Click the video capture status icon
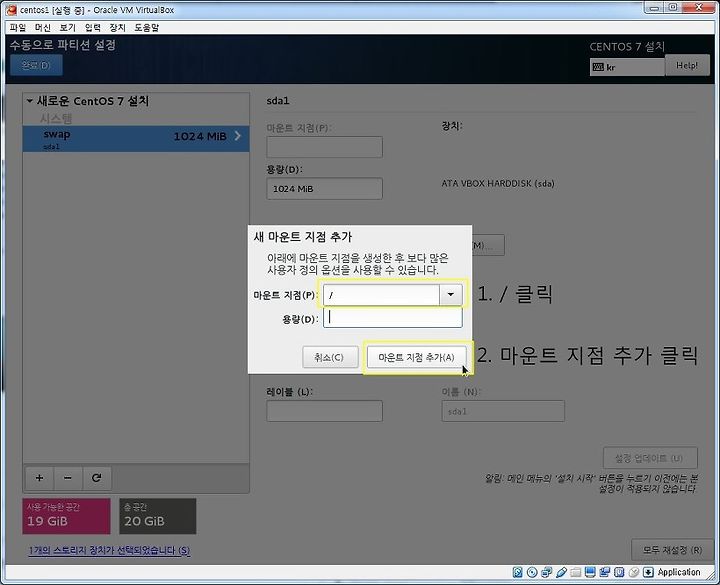Screen dimensions: 720x585 605,572
